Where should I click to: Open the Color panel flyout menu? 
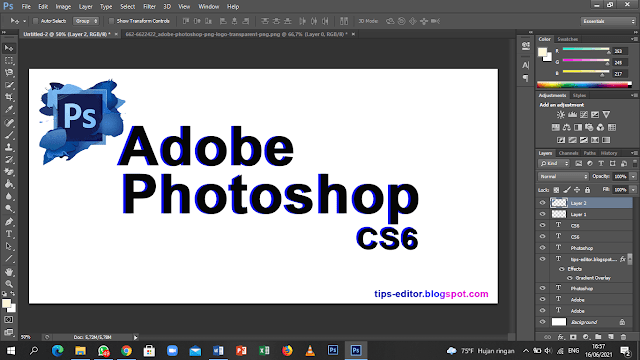(x=634, y=39)
